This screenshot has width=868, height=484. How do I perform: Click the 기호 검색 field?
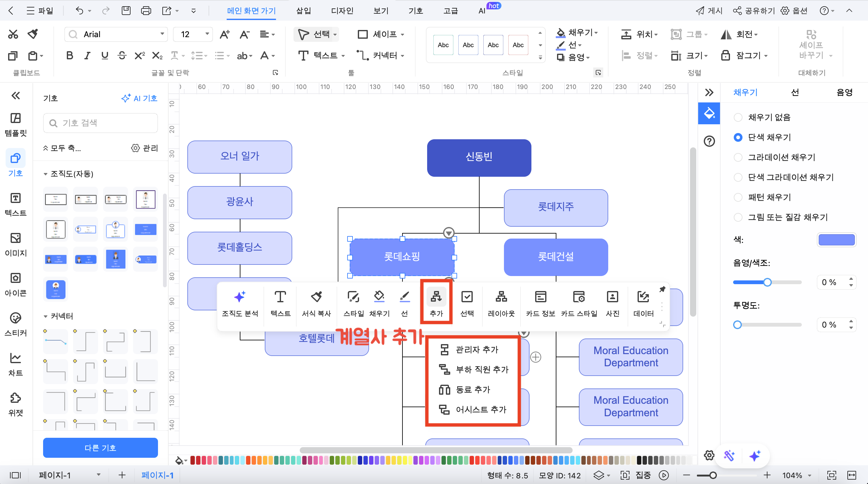101,123
